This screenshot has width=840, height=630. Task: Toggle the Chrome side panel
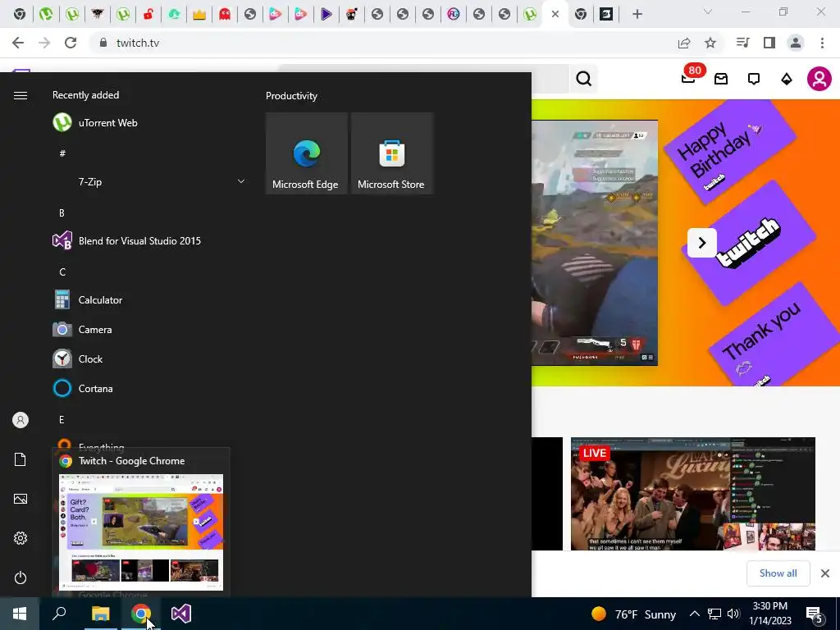click(769, 43)
